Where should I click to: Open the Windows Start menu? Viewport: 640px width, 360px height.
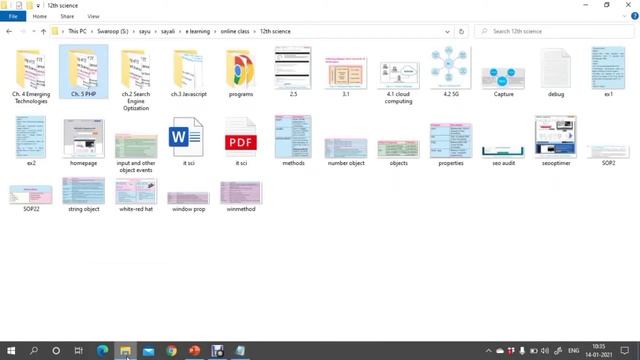click(x=11, y=351)
